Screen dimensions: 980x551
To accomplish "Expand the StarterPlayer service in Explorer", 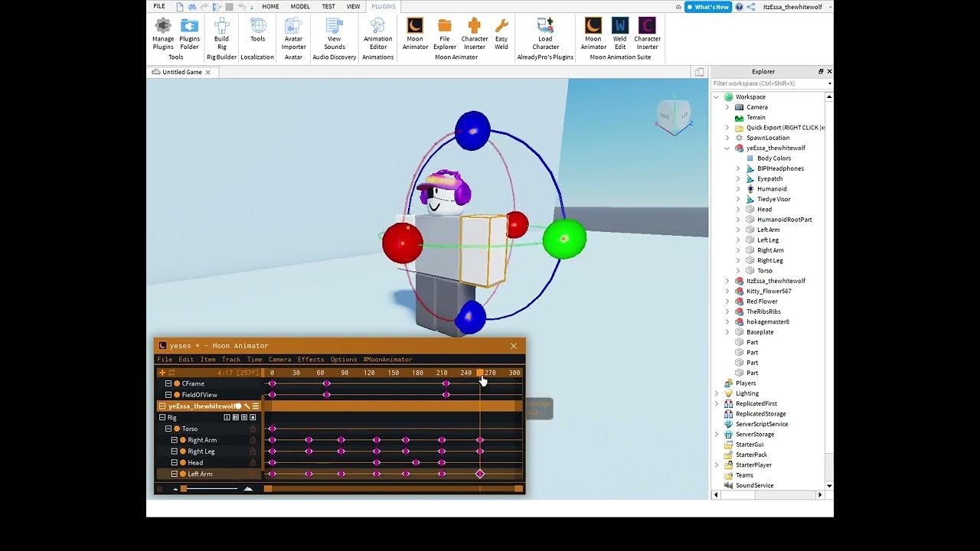I will [x=717, y=465].
